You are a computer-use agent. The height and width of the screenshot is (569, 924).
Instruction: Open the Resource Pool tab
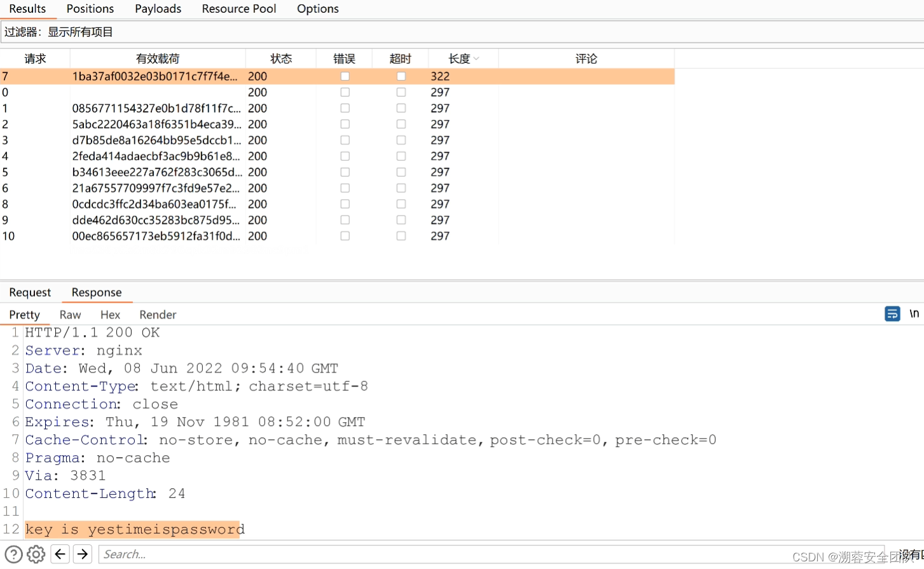pos(239,9)
